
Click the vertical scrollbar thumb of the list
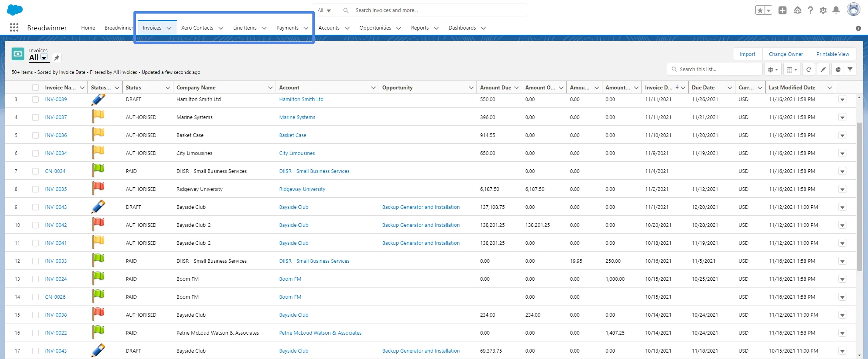859,196
